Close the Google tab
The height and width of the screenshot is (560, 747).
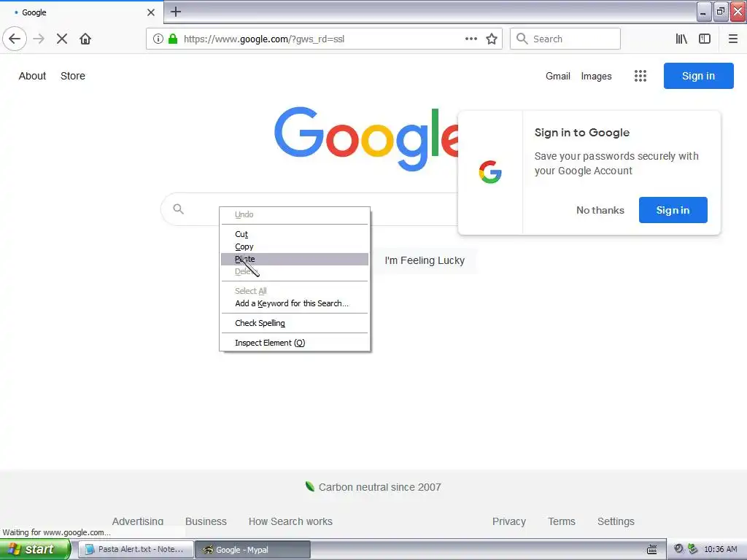150,12
